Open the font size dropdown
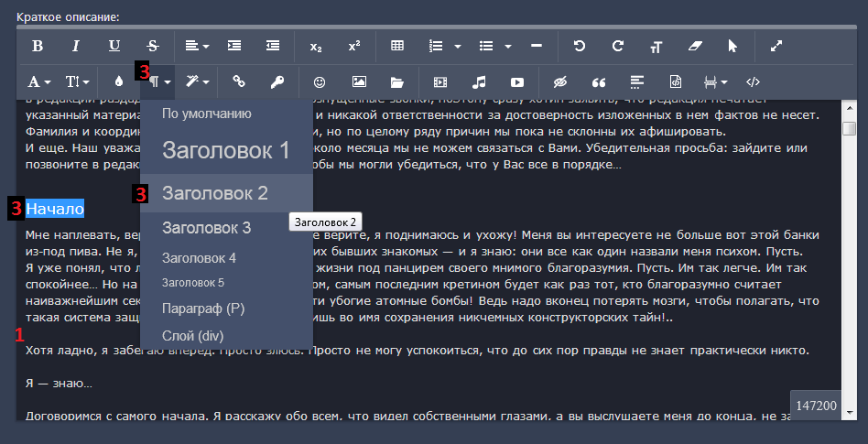Viewport: 868px width, 444px height. coord(78,82)
